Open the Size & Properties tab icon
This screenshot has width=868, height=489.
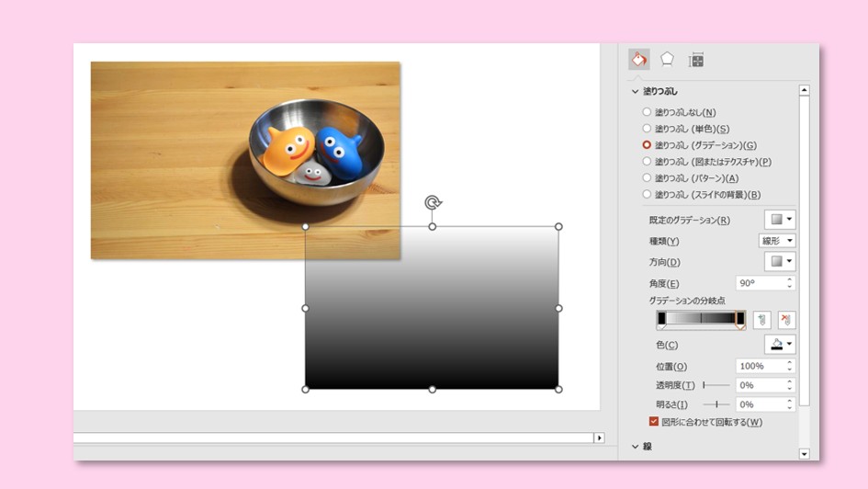point(696,60)
